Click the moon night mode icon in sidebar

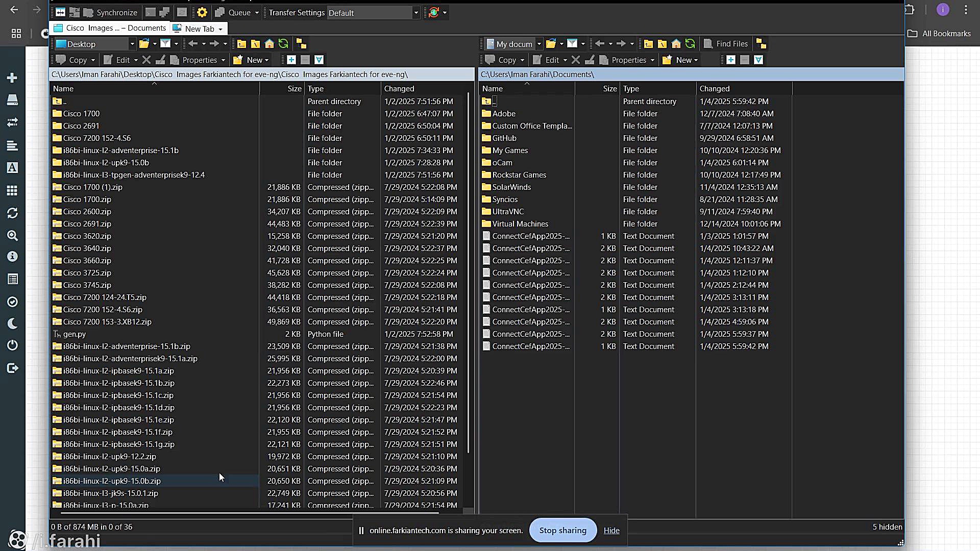(x=12, y=323)
